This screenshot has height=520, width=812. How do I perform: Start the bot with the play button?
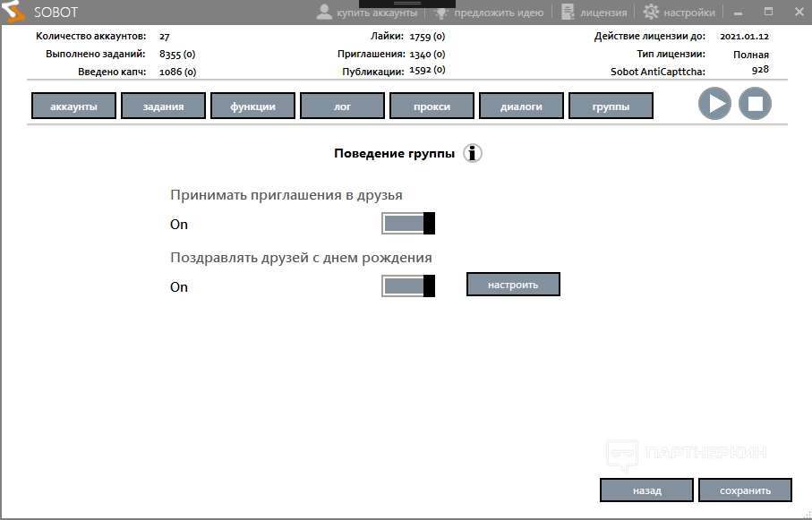pos(714,104)
